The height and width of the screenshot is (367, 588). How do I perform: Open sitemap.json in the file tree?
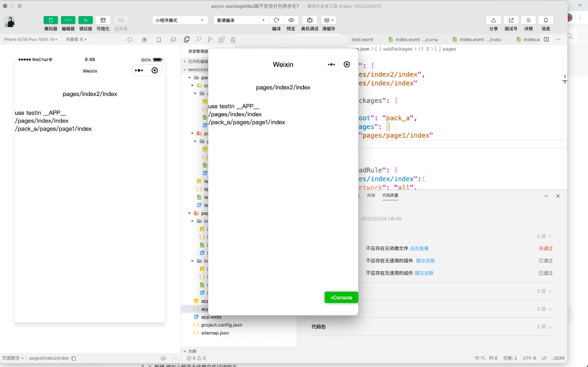pyautogui.click(x=215, y=333)
